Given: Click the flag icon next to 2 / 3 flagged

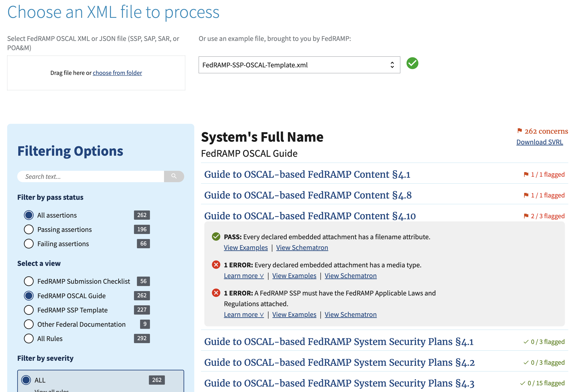Looking at the screenshot, I should 526,216.
